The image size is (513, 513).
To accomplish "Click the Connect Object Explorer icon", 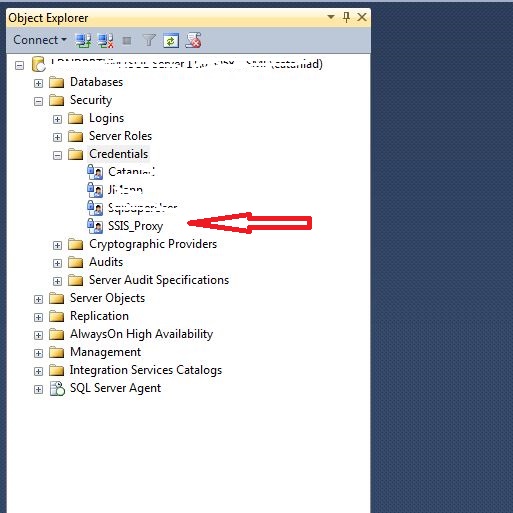I will [83, 41].
